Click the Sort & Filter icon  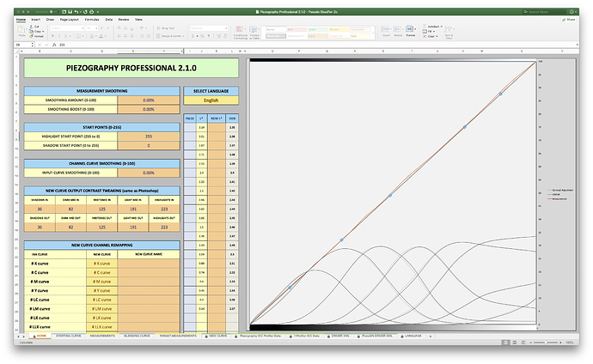(448, 29)
